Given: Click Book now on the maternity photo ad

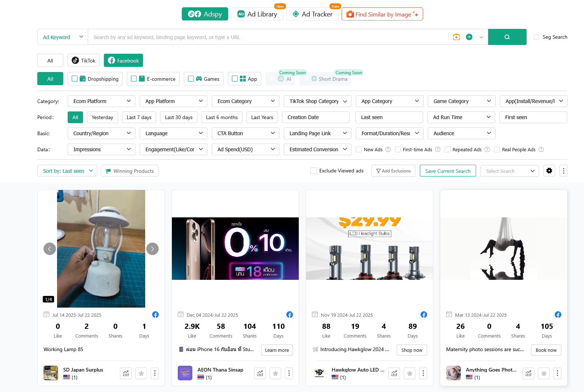Looking at the screenshot, I should tap(546, 350).
